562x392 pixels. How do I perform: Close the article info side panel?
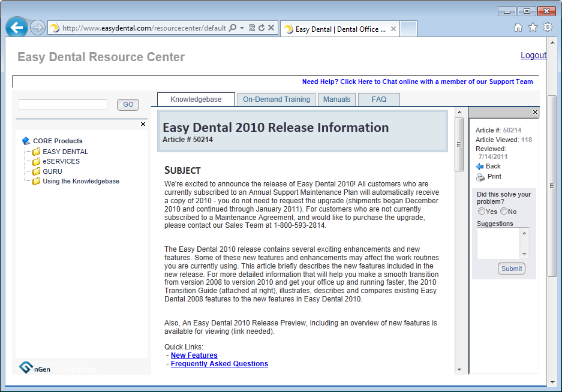click(535, 112)
